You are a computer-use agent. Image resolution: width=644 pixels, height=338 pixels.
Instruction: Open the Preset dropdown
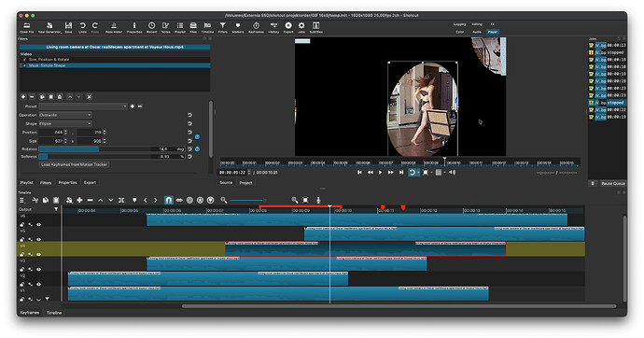[x=83, y=106]
